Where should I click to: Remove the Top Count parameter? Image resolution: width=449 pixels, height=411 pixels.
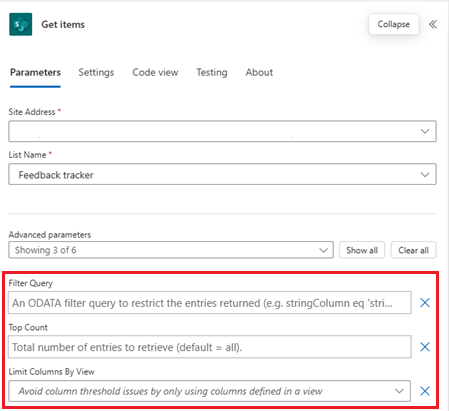(x=425, y=347)
